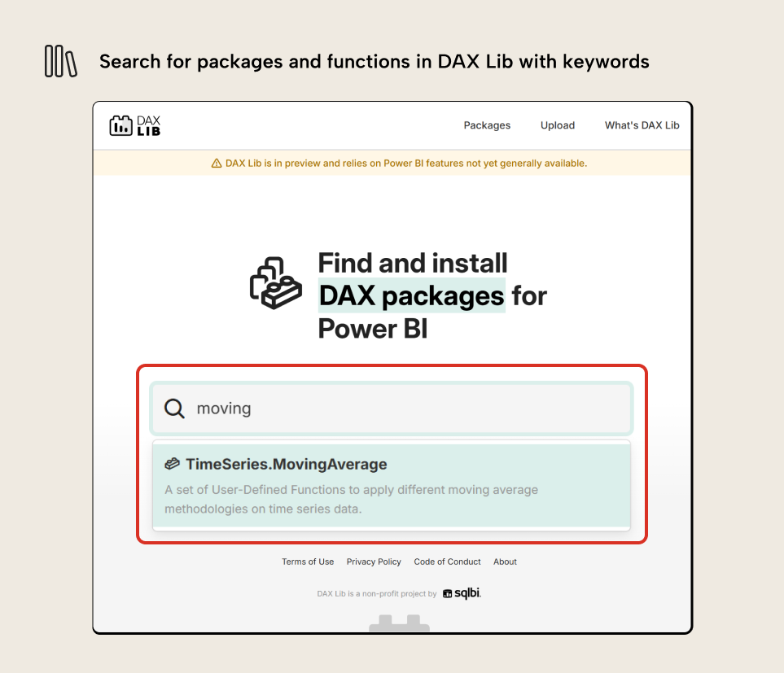Viewport: 784px width, 673px height.
Task: View the Terms of Use page
Action: coord(308,562)
